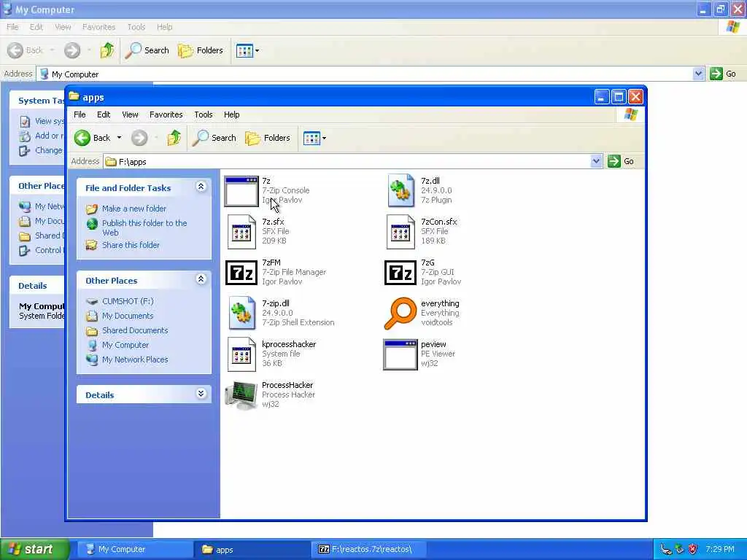Viewport: 747px width, 560px height.
Task: Open the 7z console application icon
Action: click(x=241, y=191)
